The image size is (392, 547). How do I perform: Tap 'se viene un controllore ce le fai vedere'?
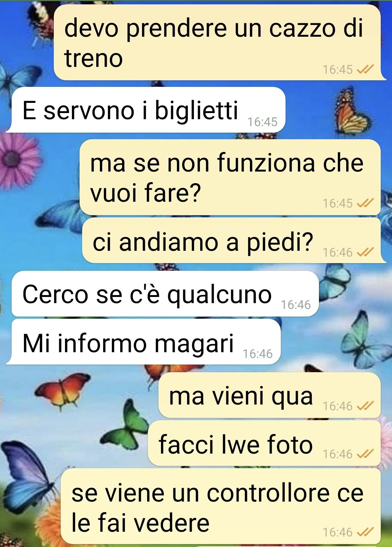coord(221,506)
